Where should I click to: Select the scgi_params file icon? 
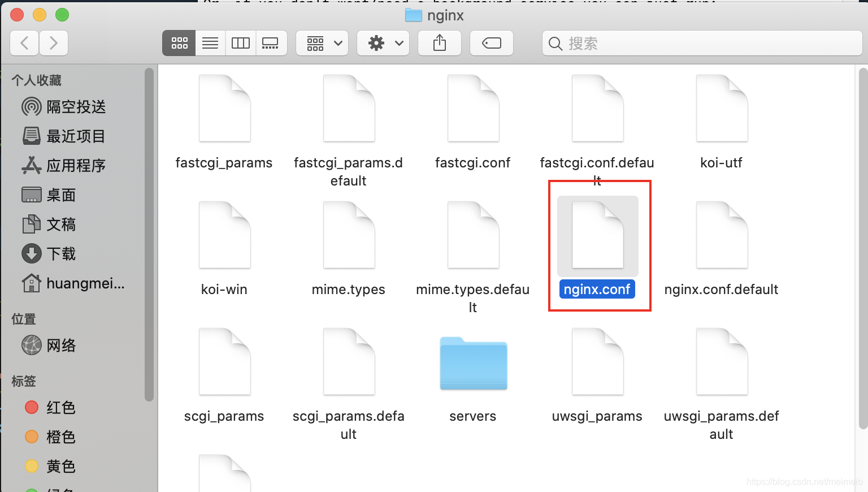[224, 361]
